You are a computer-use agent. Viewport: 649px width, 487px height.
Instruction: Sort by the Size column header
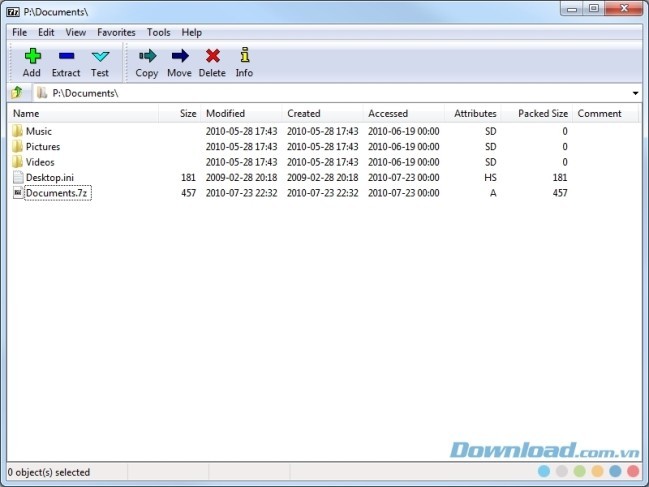click(180, 113)
